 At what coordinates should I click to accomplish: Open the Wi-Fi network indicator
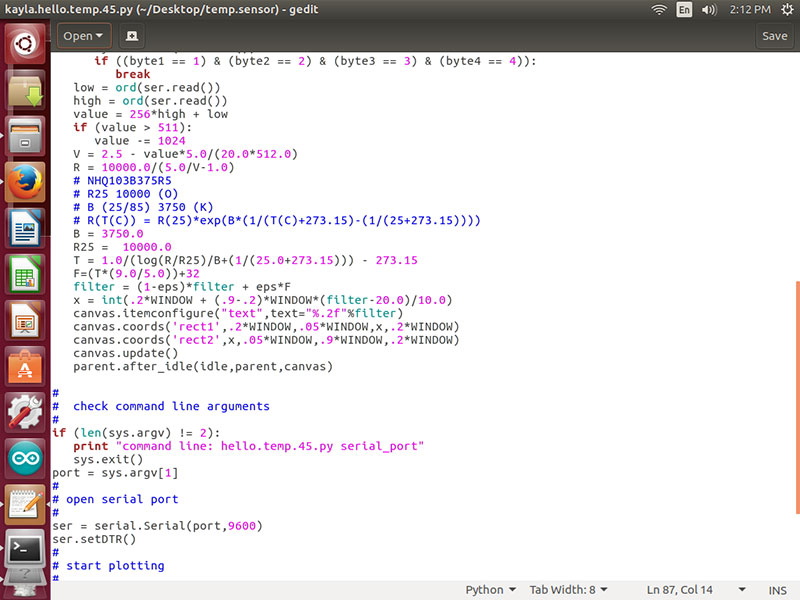pos(659,9)
